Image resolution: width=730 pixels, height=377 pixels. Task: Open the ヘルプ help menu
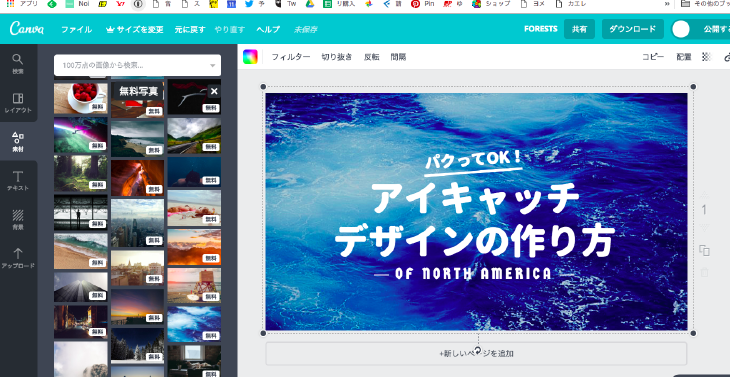pos(268,29)
